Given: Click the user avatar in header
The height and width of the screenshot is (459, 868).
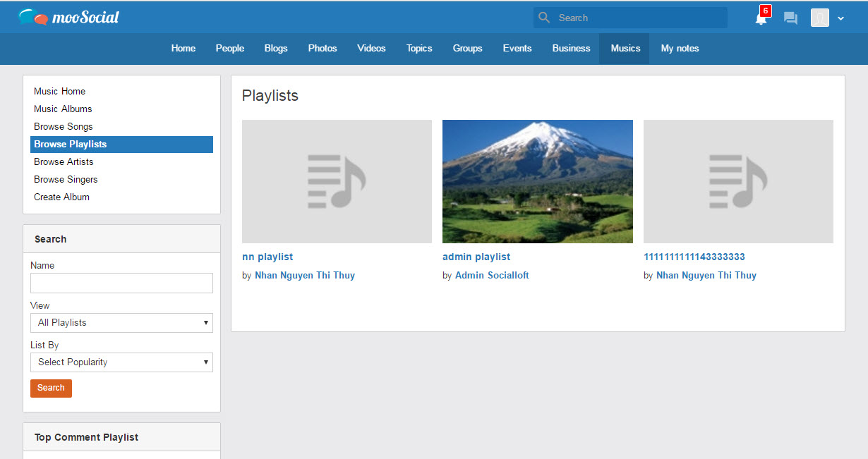Looking at the screenshot, I should [819, 18].
